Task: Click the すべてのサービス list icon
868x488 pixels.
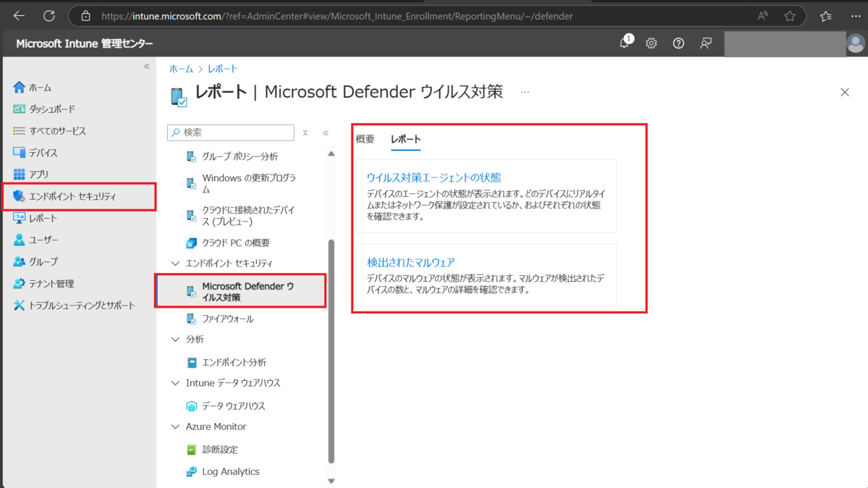Action: tap(20, 131)
